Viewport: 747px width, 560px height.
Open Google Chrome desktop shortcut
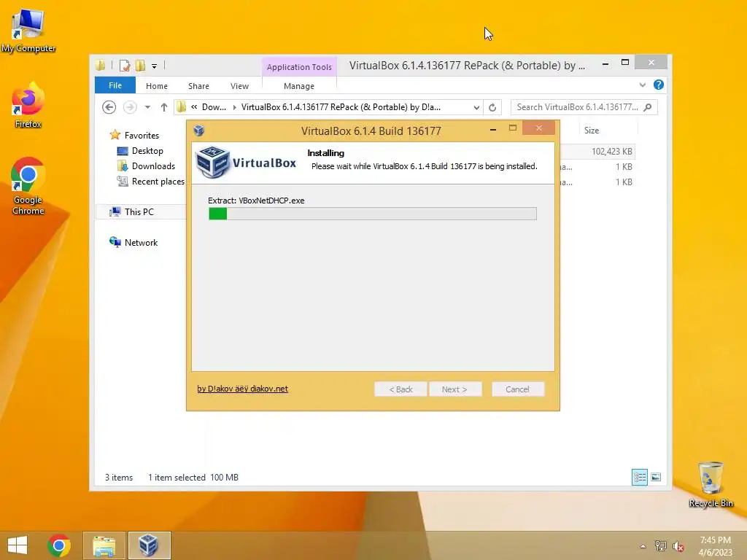pos(28,186)
